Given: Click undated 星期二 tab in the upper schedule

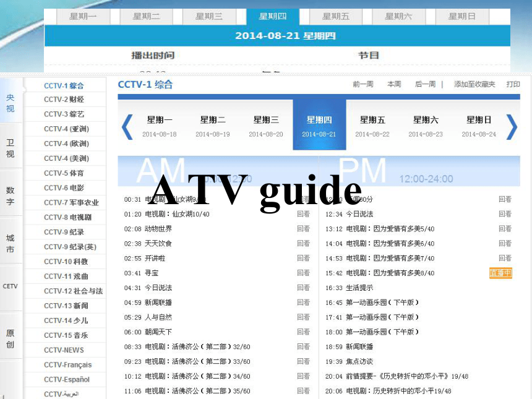Looking at the screenshot, I should click(x=146, y=17).
